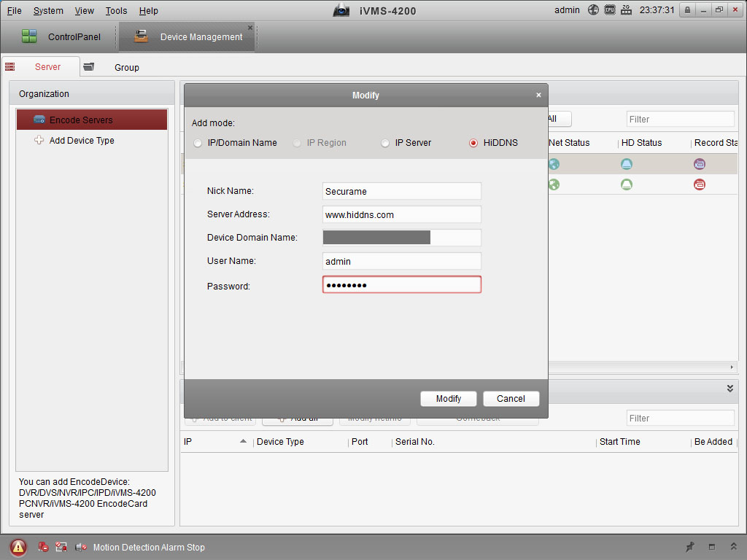Sort by the Device Type column header

tap(280, 442)
